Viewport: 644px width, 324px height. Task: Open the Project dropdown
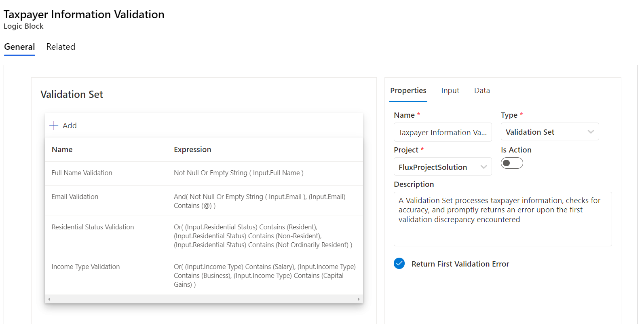(443, 167)
